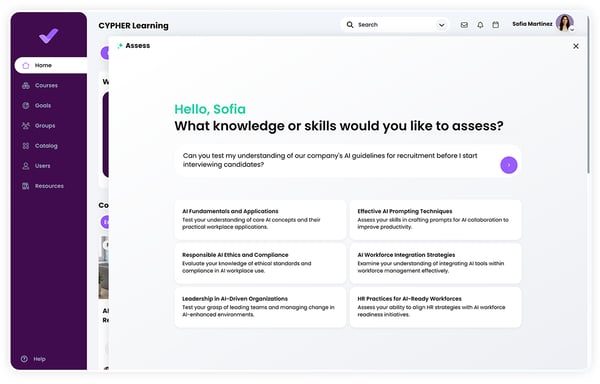600x384 pixels.
Task: Click the Catalog grid icon
Action: (26, 146)
